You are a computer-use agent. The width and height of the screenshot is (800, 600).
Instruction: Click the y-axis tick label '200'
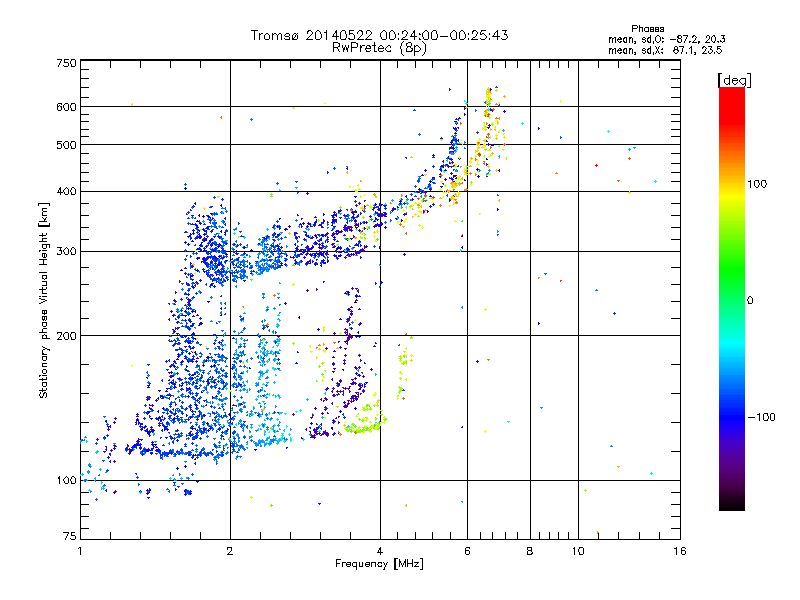66,336
